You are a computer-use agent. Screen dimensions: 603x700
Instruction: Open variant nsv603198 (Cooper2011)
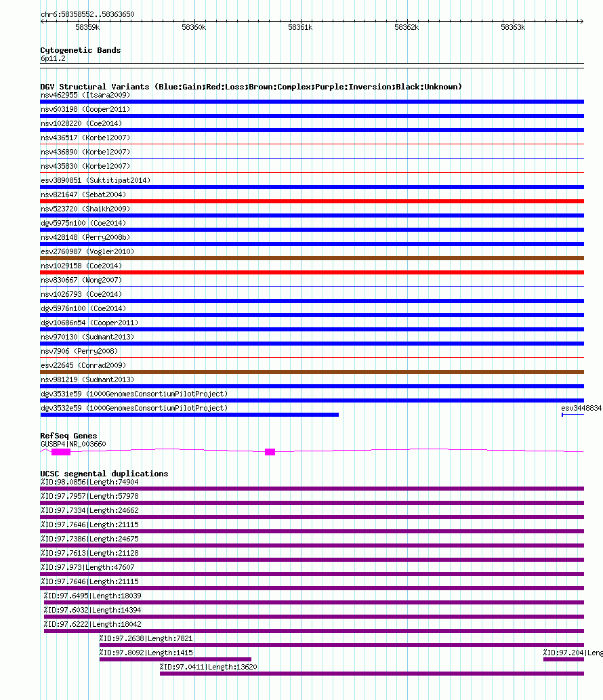click(85, 109)
